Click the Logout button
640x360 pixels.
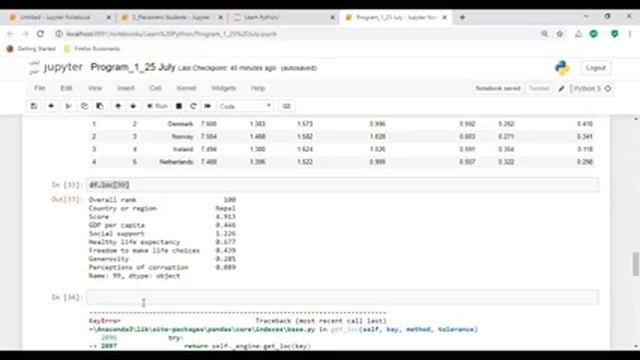coord(596,68)
